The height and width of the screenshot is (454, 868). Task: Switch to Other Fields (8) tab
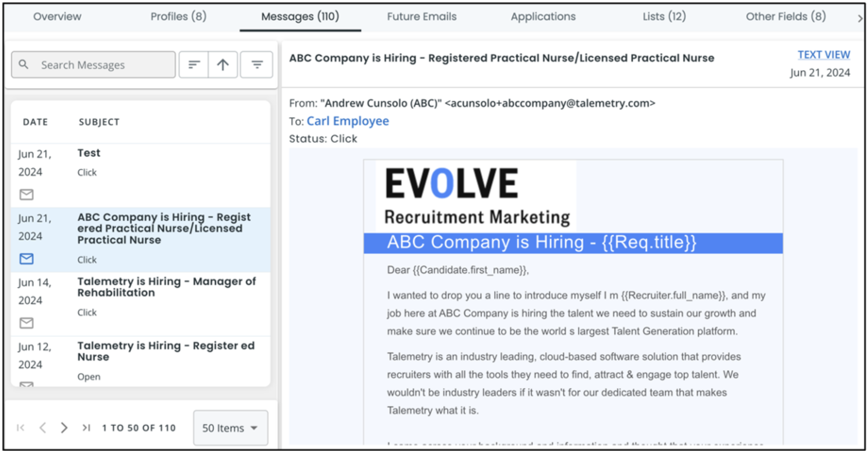click(x=786, y=16)
